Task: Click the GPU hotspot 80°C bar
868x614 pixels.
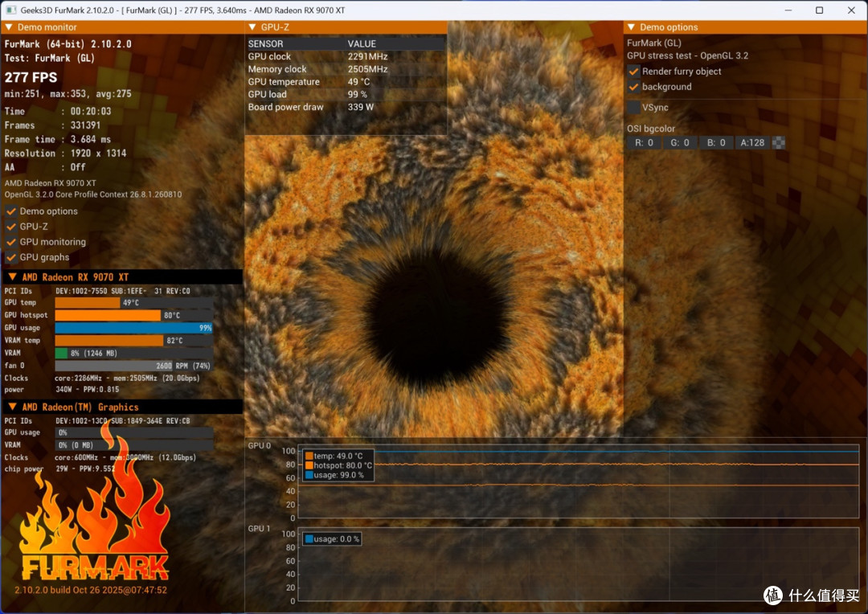Action: pos(134,315)
